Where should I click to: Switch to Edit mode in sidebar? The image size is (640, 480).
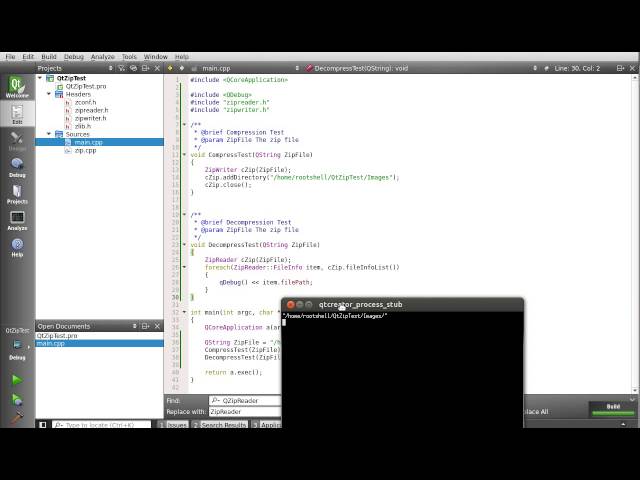[x=17, y=114]
